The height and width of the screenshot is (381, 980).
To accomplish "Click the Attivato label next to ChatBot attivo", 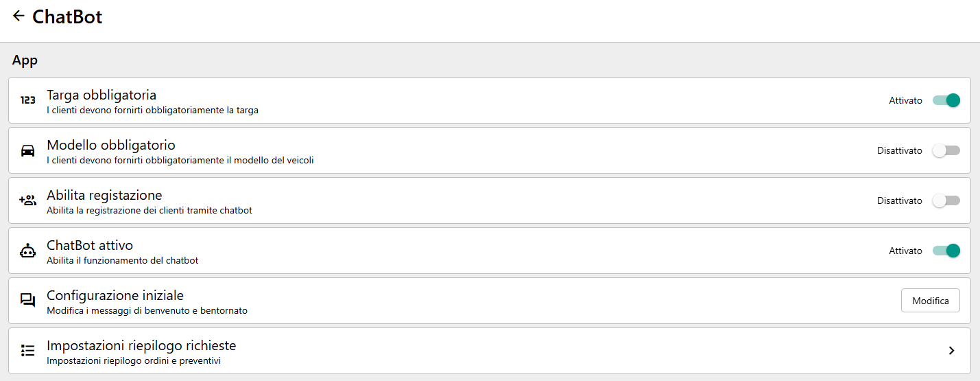I will 905,251.
